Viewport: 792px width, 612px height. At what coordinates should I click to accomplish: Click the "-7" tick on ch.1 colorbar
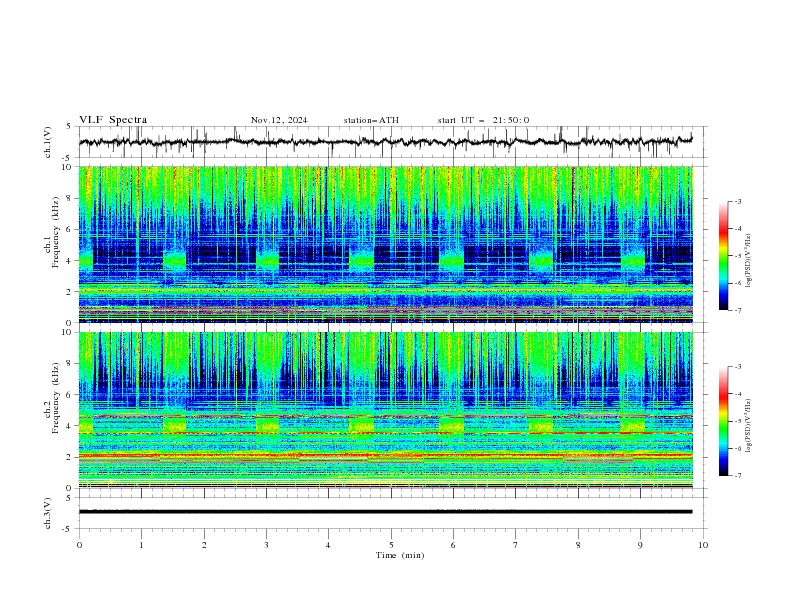(x=738, y=310)
